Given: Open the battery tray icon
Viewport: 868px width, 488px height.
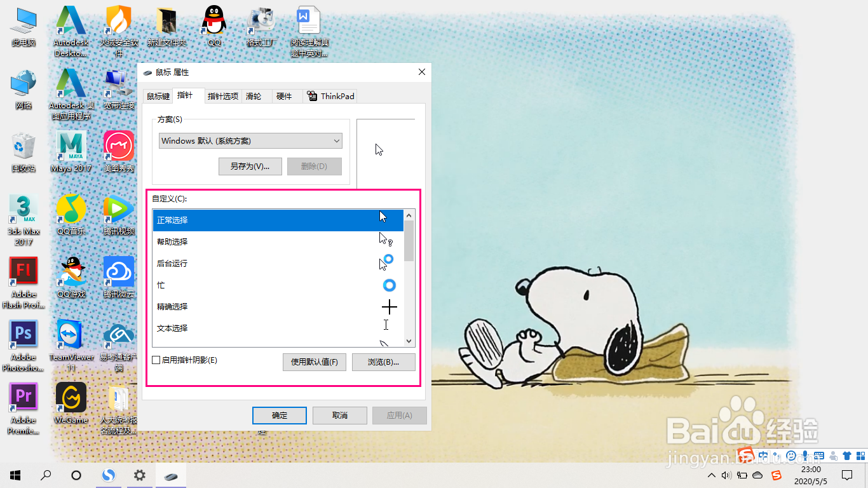Looking at the screenshot, I should 742,475.
